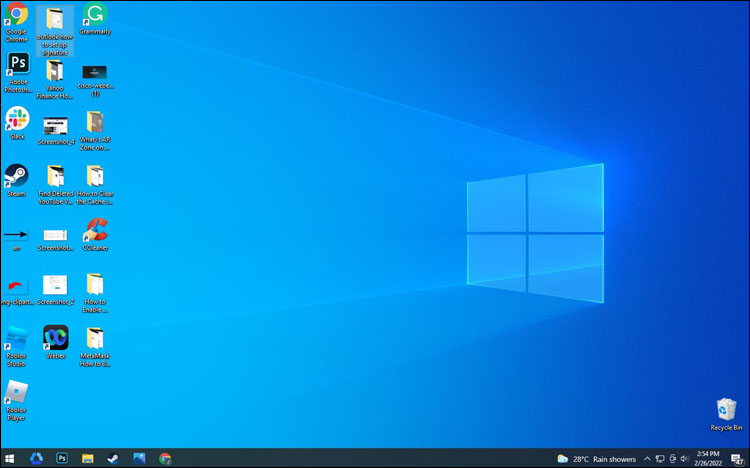Image resolution: width=750 pixels, height=468 pixels.
Task: Open the Webex desktop shortcut
Action: click(55, 342)
